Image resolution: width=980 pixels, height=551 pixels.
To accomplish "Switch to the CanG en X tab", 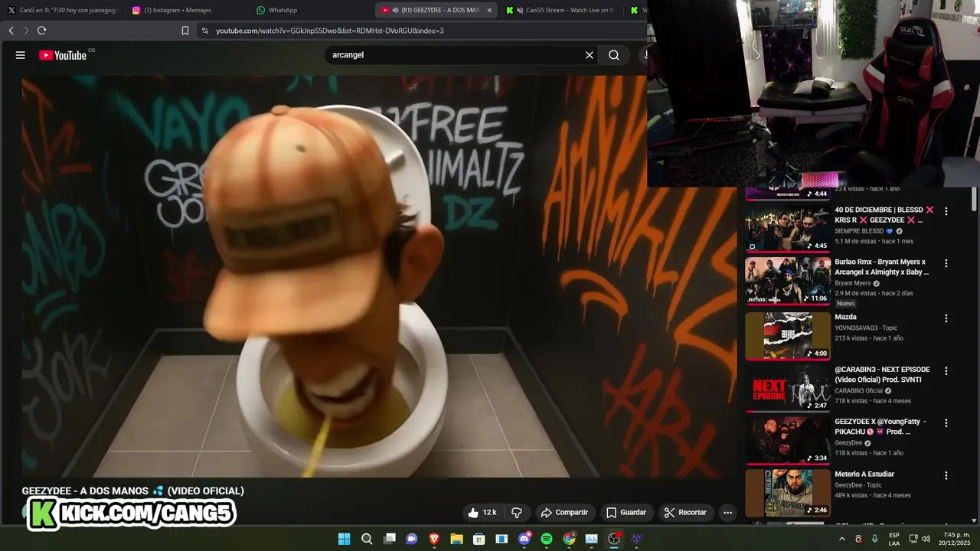I will coord(63,10).
